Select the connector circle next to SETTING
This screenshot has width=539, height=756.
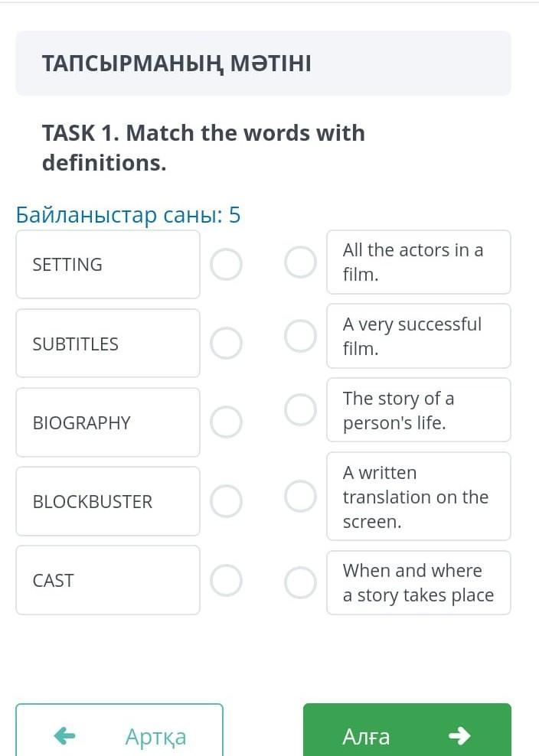(226, 265)
